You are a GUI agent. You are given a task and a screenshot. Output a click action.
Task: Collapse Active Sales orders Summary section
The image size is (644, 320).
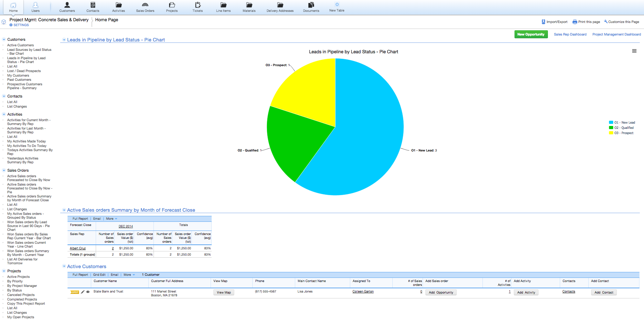point(64,210)
